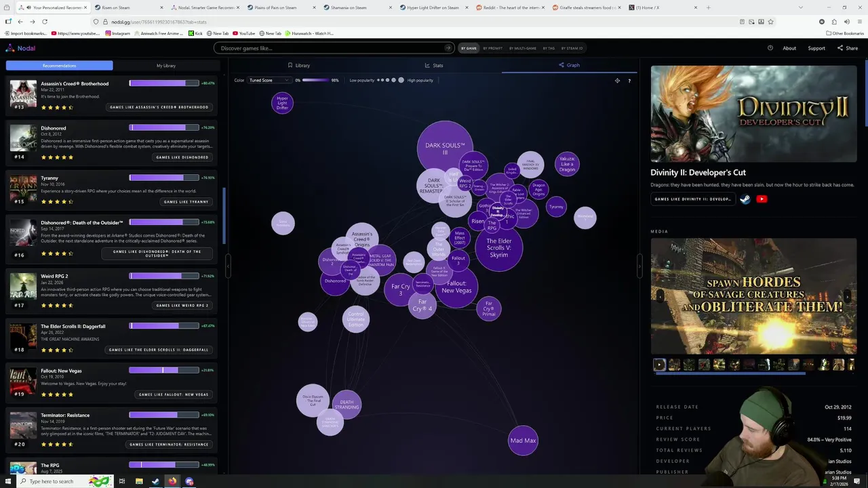Viewport: 868px width, 488px height.
Task: Switch to the Recommendations tab
Action: [60, 66]
